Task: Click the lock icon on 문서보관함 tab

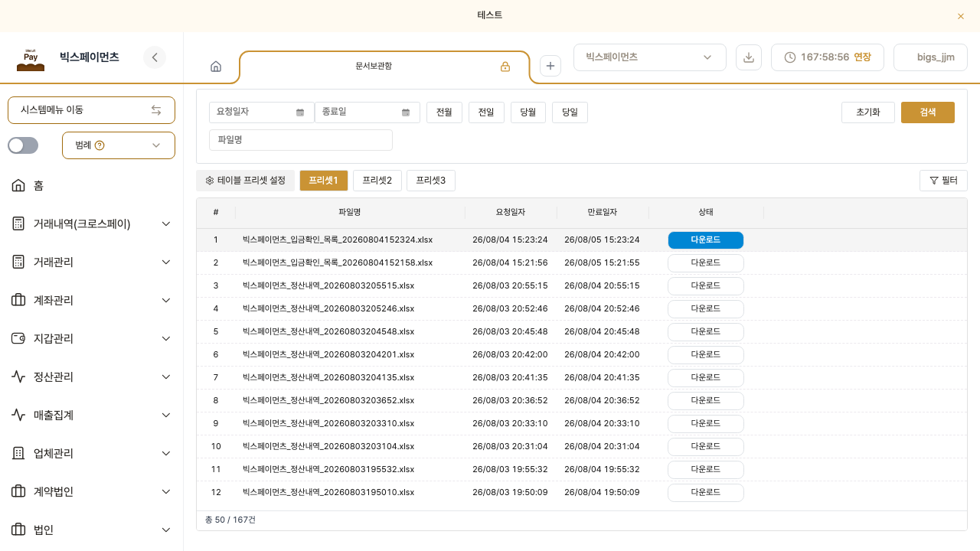Action: tap(505, 67)
